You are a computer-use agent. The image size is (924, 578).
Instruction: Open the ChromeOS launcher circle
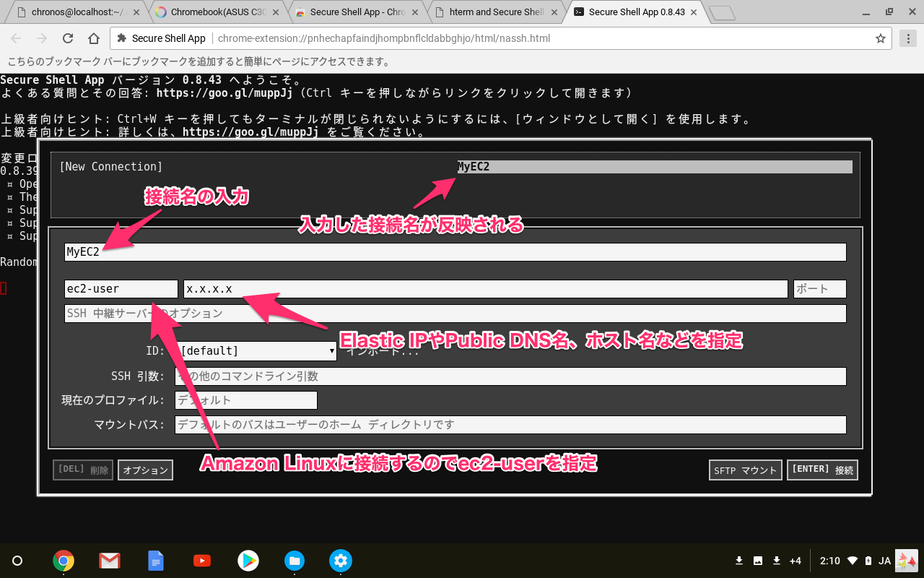pyautogui.click(x=18, y=560)
